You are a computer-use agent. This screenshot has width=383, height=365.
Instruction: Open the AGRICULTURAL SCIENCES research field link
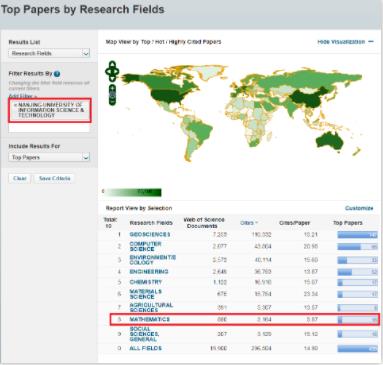point(151,307)
